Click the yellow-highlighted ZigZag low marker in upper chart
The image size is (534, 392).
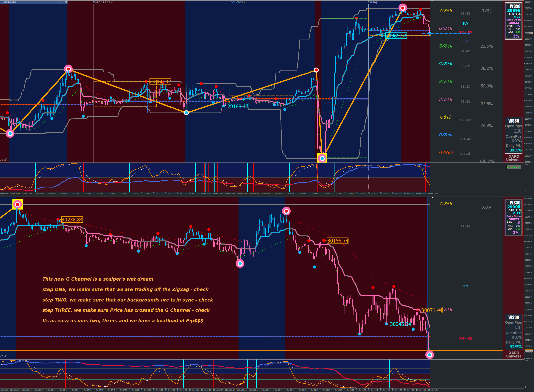tap(322, 158)
